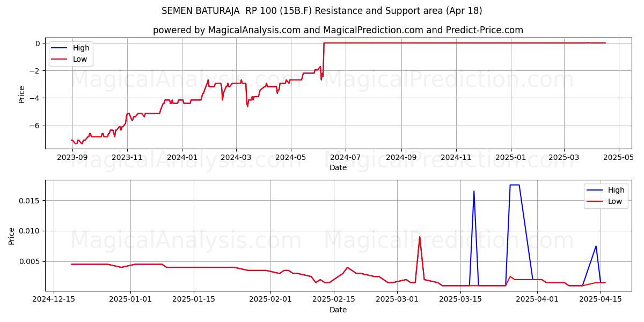
Task: Click the '2025-04-01' date tick label
Action: pos(537,299)
